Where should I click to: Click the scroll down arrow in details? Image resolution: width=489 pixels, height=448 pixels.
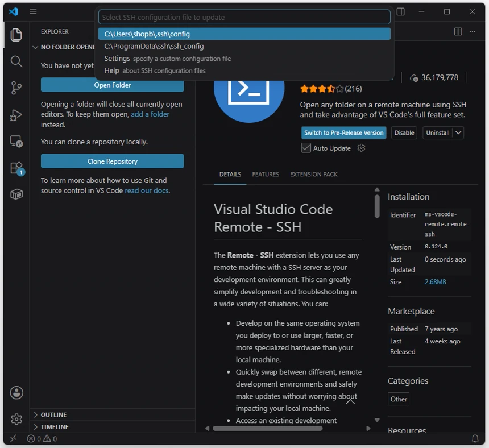[x=377, y=420]
